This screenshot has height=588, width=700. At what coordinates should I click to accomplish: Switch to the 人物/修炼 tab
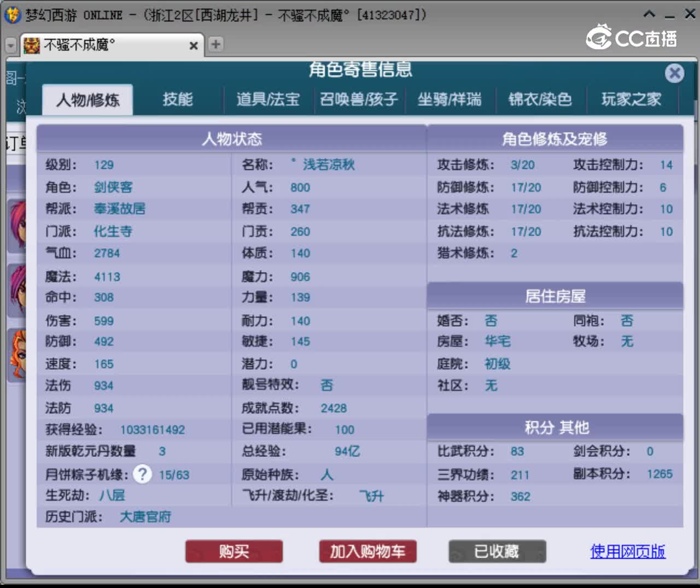point(87,99)
